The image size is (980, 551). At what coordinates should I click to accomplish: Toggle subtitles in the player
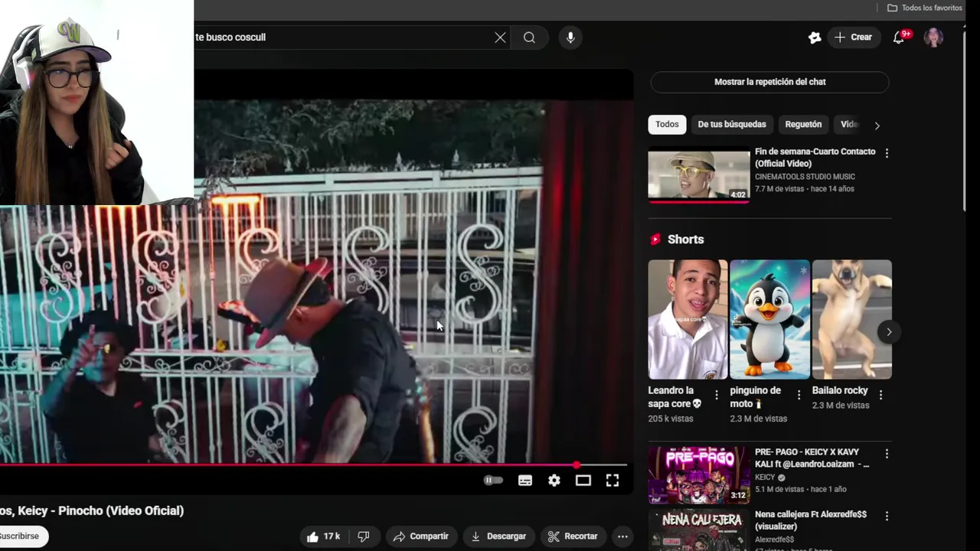pyautogui.click(x=525, y=481)
